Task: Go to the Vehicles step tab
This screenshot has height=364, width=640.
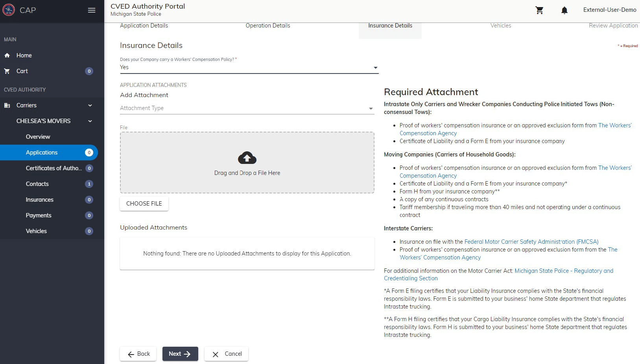Action: point(501,26)
